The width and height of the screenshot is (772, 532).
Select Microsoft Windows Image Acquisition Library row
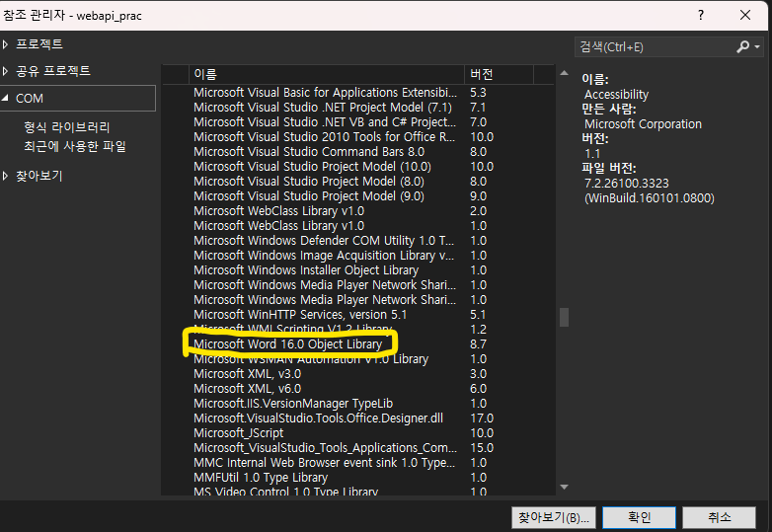pos(358,256)
